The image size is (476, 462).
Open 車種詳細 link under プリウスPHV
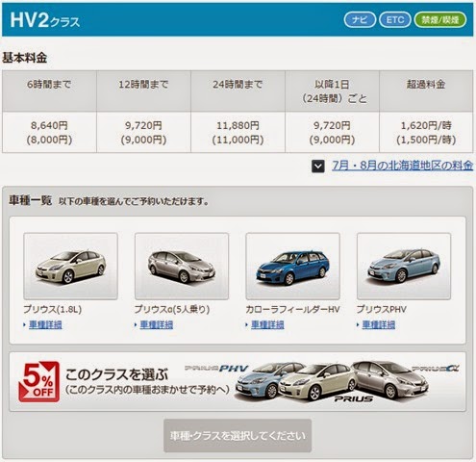379,324
